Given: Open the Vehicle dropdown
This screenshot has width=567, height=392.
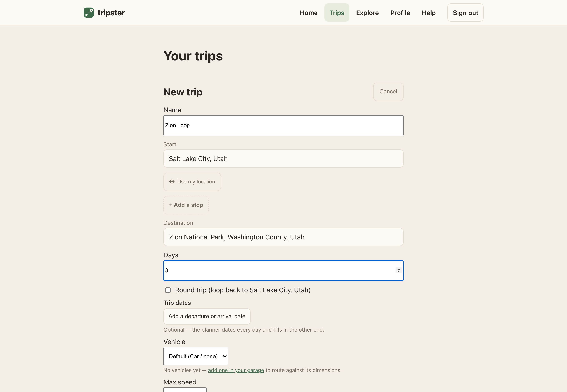Looking at the screenshot, I should 196,356.
